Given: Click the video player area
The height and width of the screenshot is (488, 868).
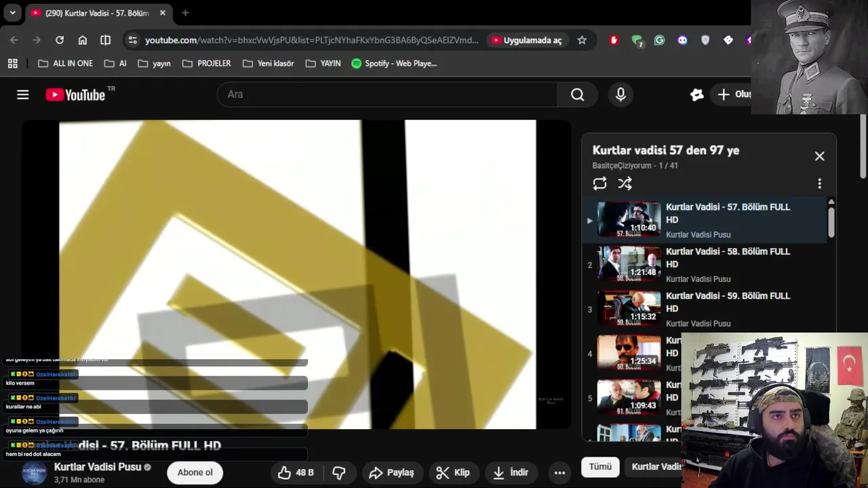Looking at the screenshot, I should [297, 274].
